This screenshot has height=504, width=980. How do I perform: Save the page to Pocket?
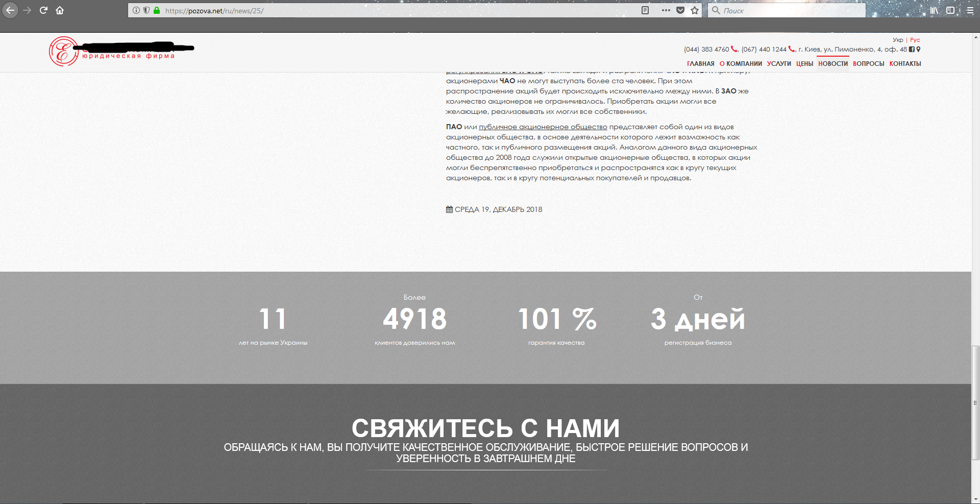pos(680,10)
